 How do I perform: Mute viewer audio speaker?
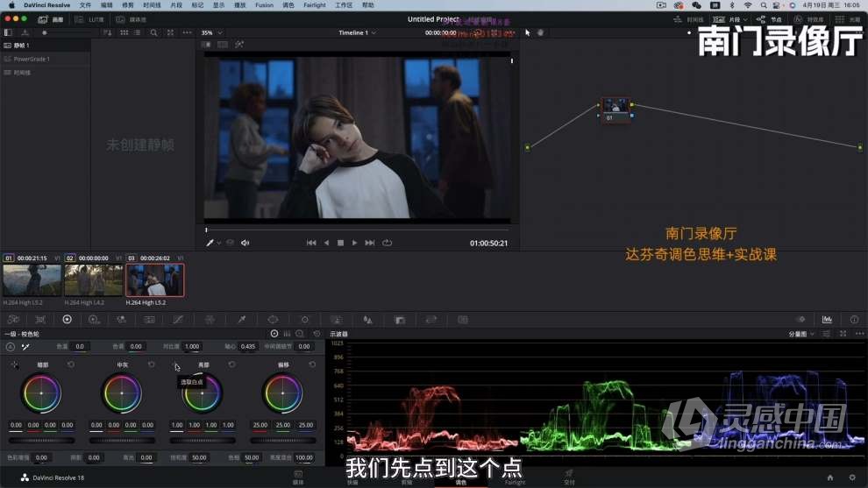tap(245, 243)
